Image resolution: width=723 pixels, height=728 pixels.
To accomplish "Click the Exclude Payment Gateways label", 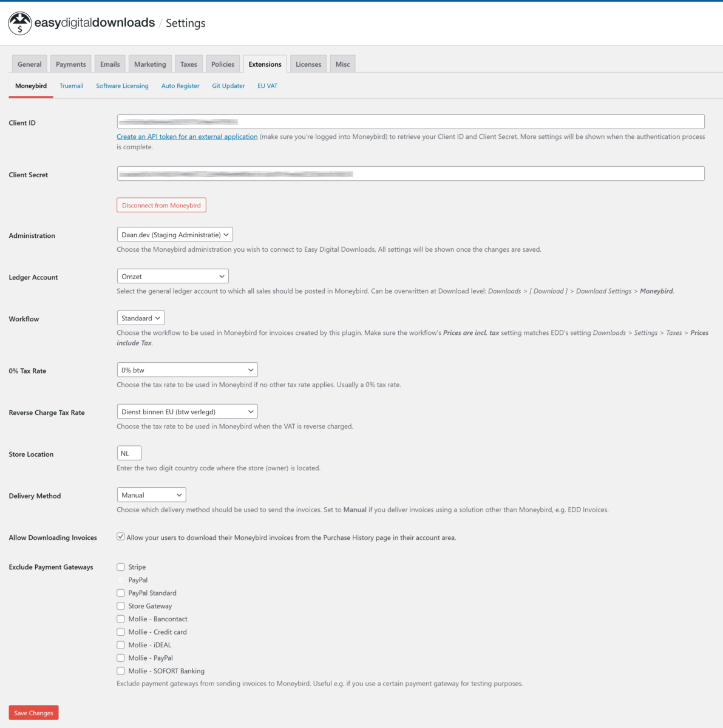I will click(x=51, y=567).
